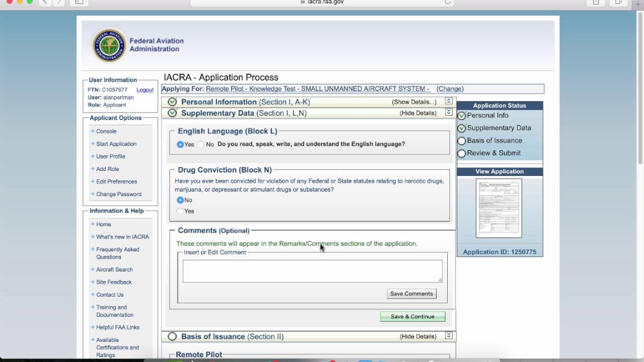Expand Personal Information with double-chevron

449,101
